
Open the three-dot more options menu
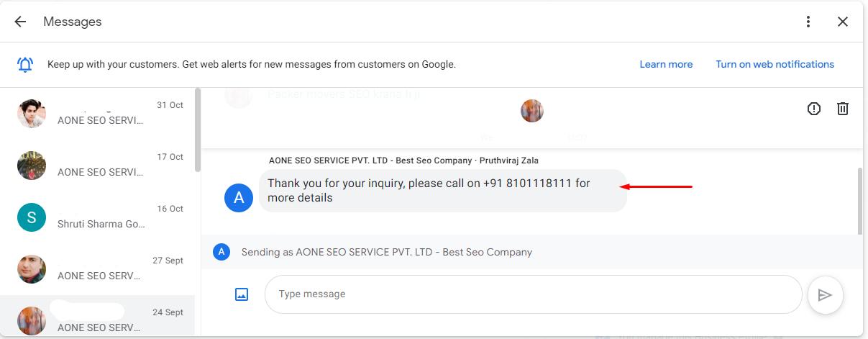808,22
